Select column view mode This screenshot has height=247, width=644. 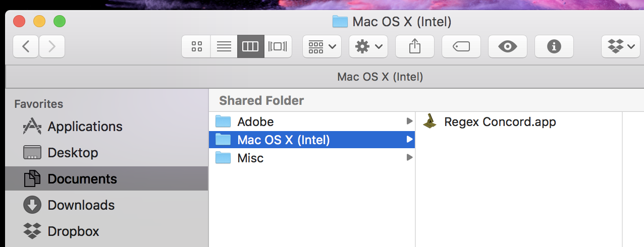pos(251,47)
